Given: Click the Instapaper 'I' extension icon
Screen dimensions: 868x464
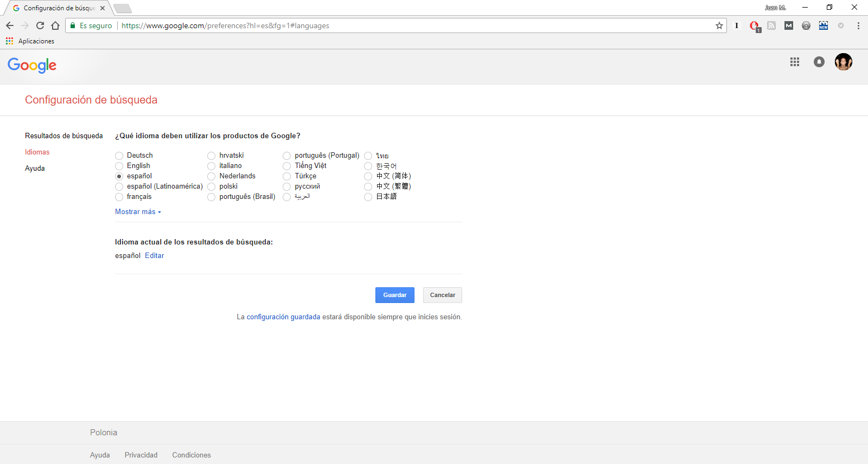Looking at the screenshot, I should pos(737,25).
